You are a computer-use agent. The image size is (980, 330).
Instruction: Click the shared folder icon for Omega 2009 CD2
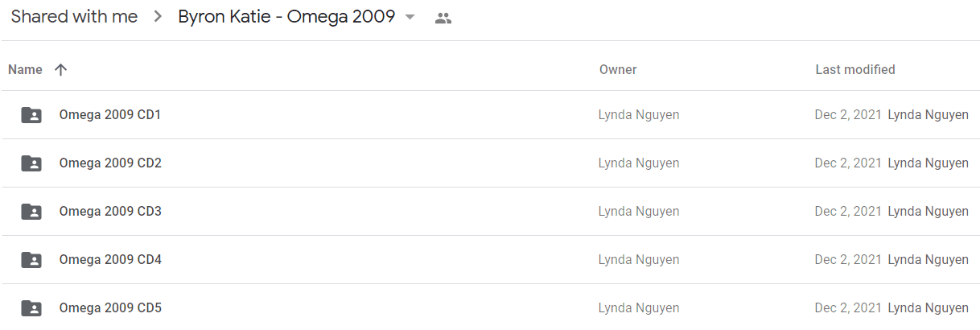[x=31, y=163]
